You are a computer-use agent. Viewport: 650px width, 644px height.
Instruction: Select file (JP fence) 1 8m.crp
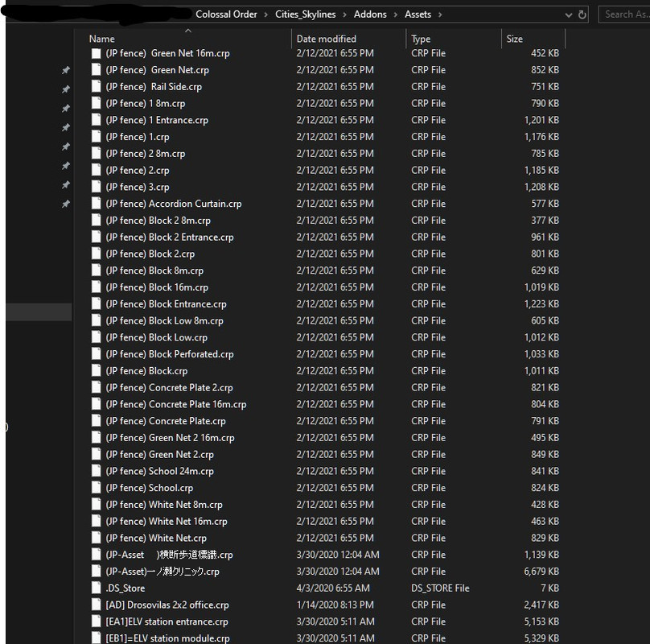(146, 103)
